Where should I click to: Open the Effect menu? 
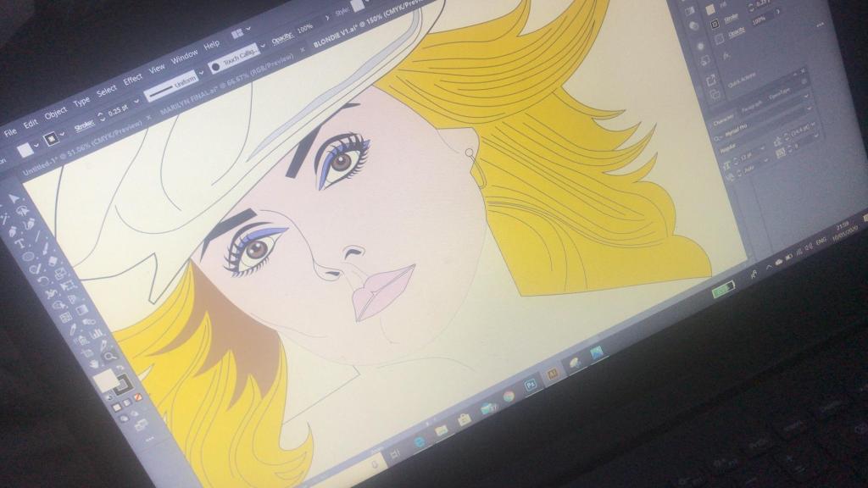[x=133, y=80]
